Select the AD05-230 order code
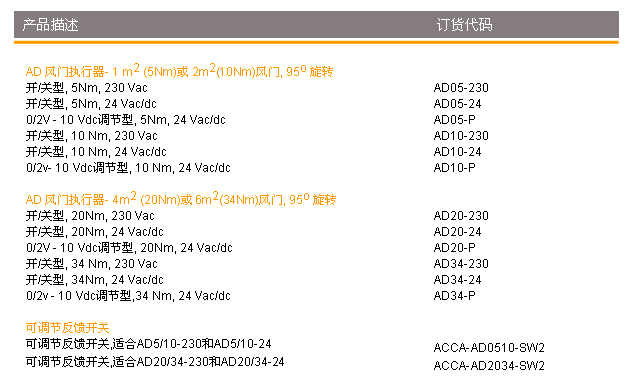 click(x=461, y=88)
